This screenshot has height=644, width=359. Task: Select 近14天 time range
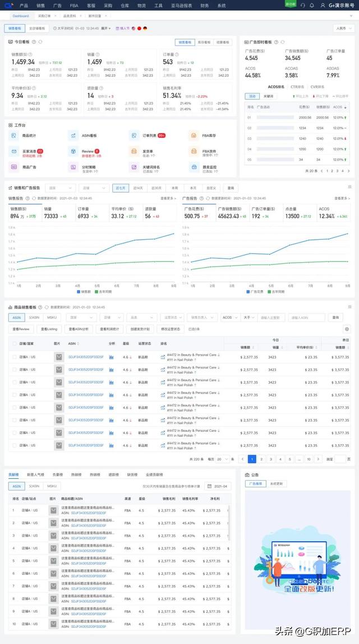coord(138,188)
